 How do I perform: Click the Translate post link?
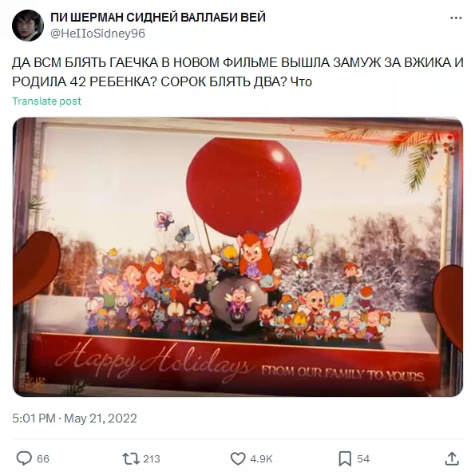pyautogui.click(x=47, y=101)
